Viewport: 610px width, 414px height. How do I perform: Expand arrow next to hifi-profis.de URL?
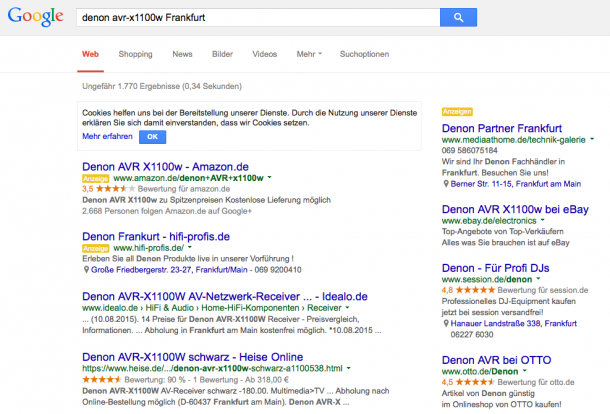[x=190, y=247]
